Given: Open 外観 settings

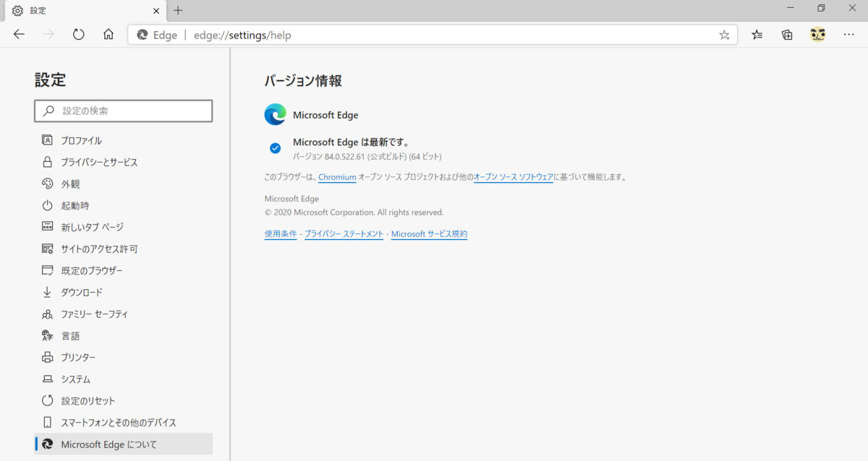Looking at the screenshot, I should click(124, 184).
